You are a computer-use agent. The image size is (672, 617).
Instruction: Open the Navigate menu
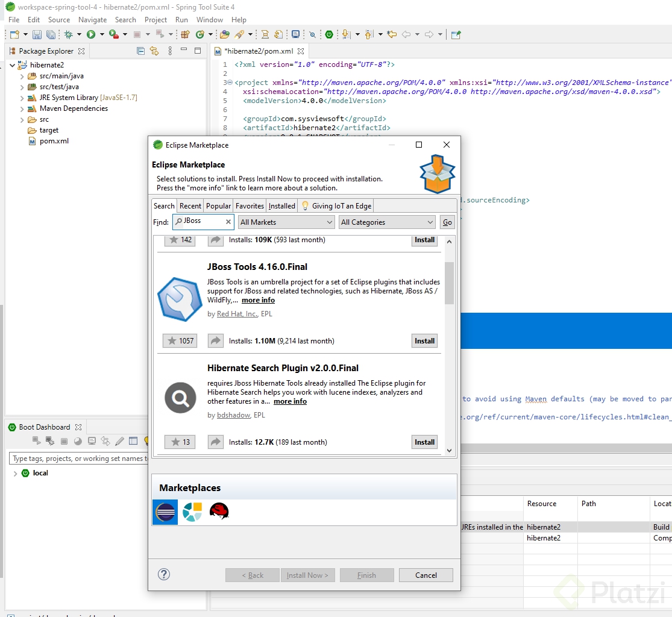coord(92,20)
